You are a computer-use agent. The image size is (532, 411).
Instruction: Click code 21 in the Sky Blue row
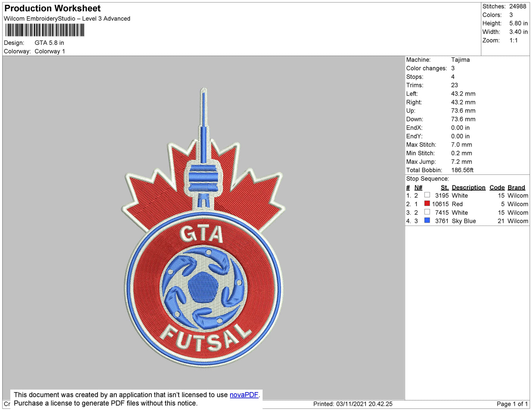501,221
